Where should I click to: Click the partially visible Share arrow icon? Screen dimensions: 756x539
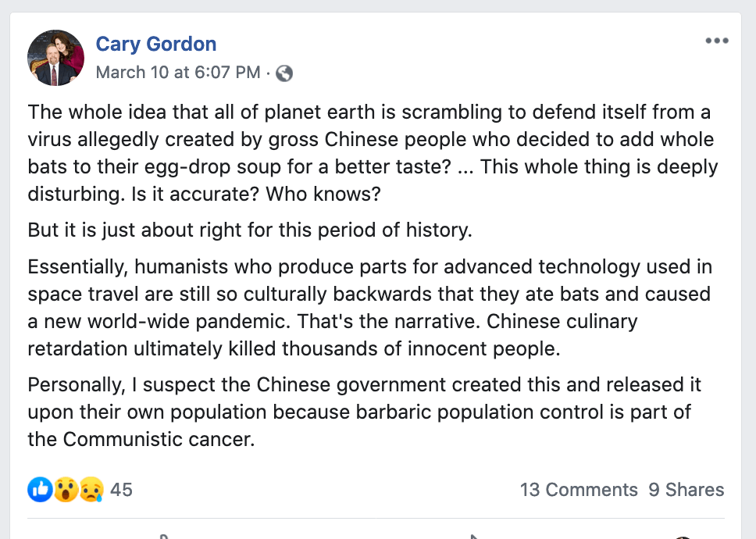click(473, 536)
